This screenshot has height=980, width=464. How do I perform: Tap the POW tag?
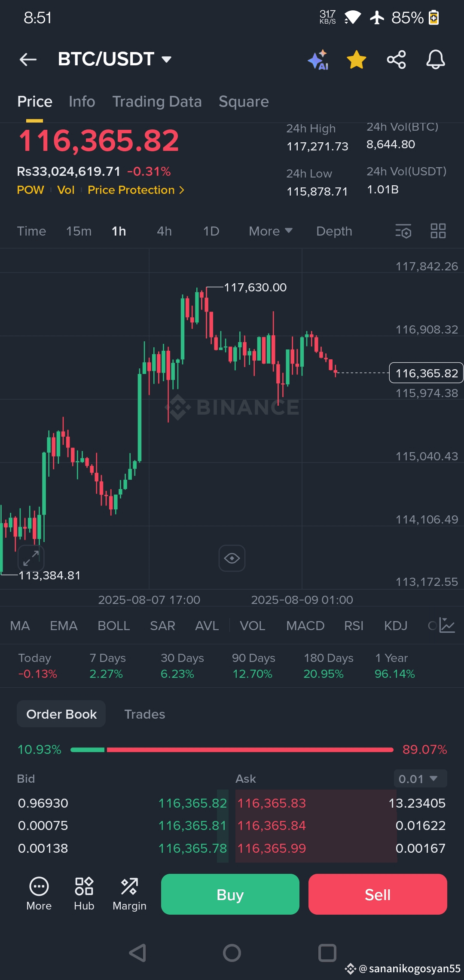coord(31,190)
